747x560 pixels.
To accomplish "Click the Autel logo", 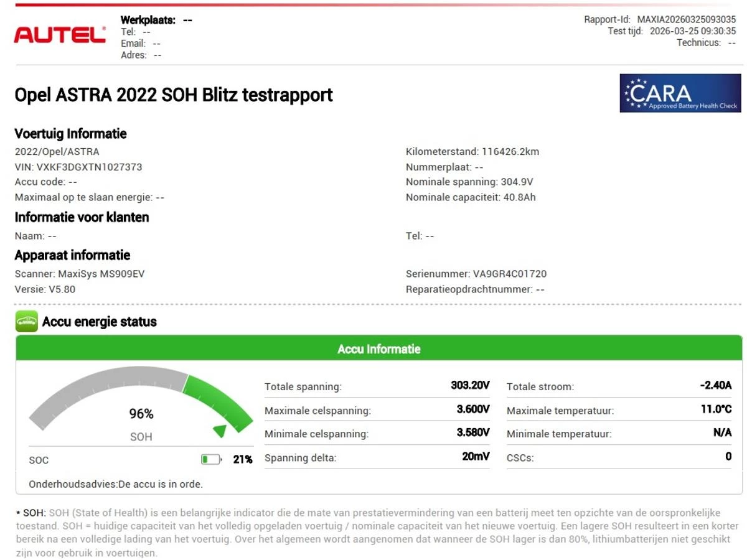I will (59, 34).
